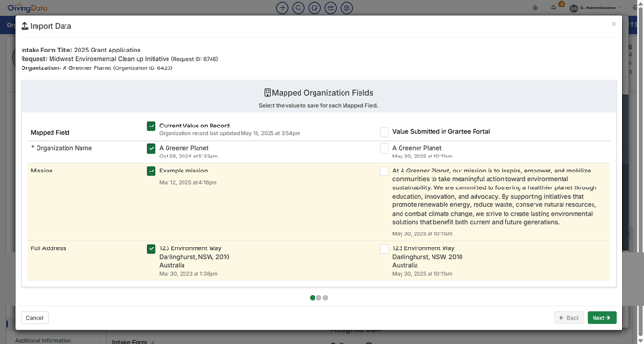
Task: Check the submitted Organization Name checkbox
Action: pos(384,148)
